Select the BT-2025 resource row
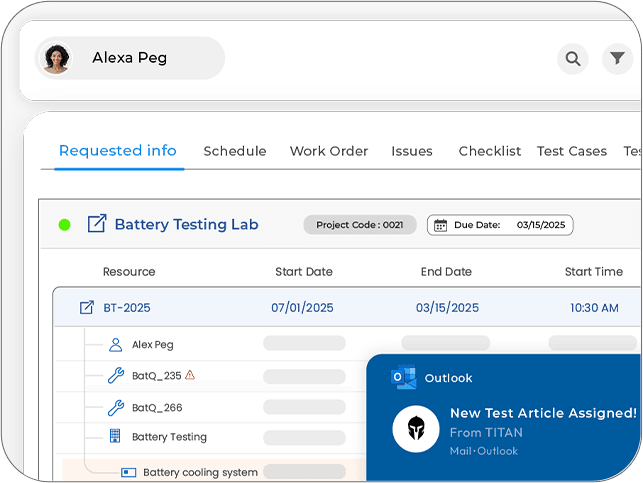643x483 pixels. pos(350,308)
